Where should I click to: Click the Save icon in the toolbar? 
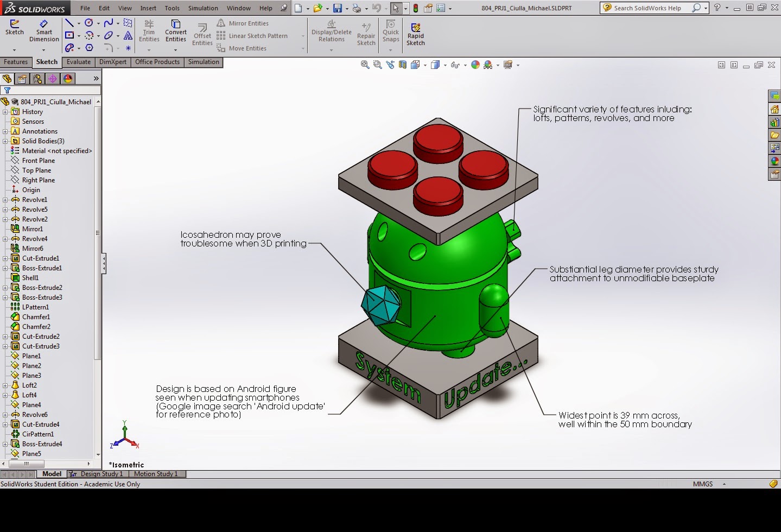(x=338, y=8)
